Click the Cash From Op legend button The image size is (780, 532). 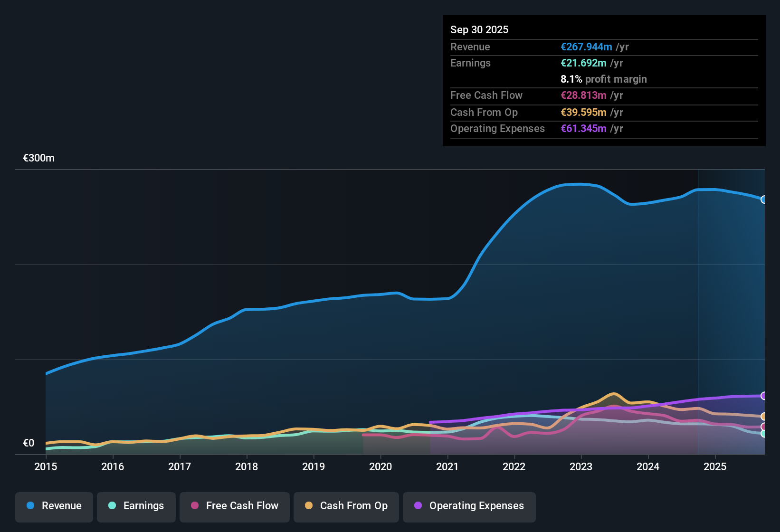pyautogui.click(x=346, y=507)
